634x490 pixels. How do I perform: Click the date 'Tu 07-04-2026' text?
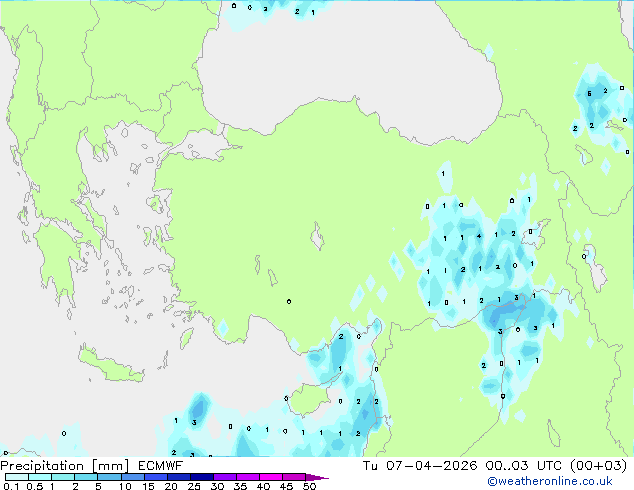click(x=420, y=466)
